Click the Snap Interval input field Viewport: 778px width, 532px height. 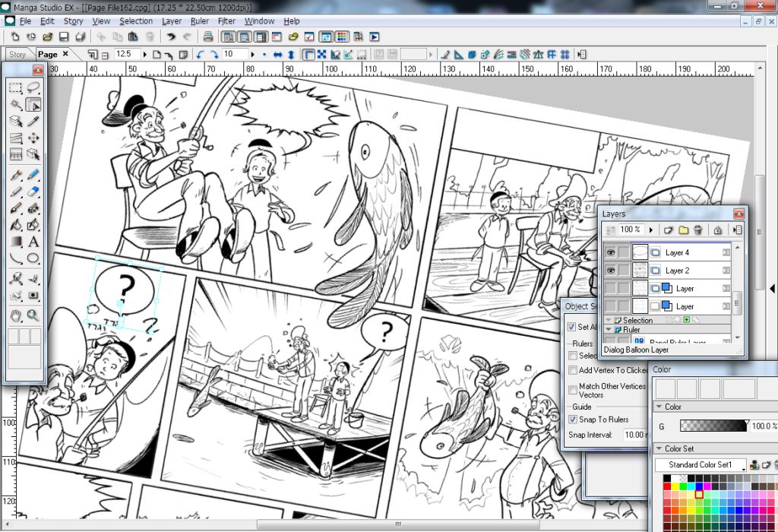(634, 435)
